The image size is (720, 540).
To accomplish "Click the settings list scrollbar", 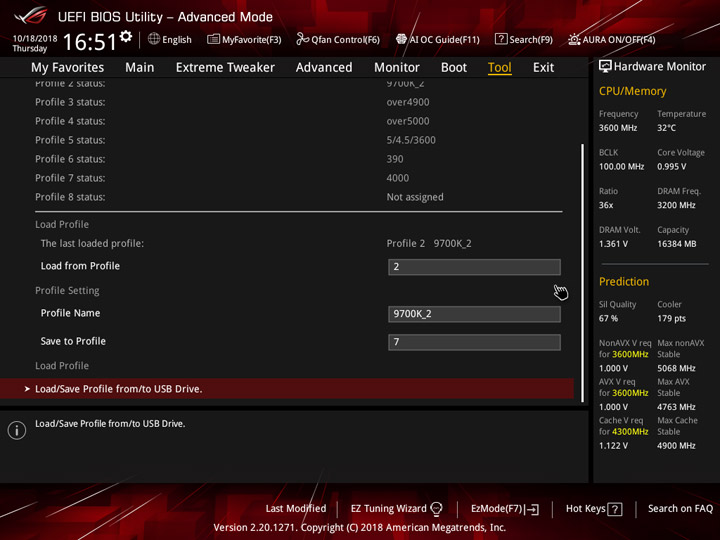I will (582, 273).
